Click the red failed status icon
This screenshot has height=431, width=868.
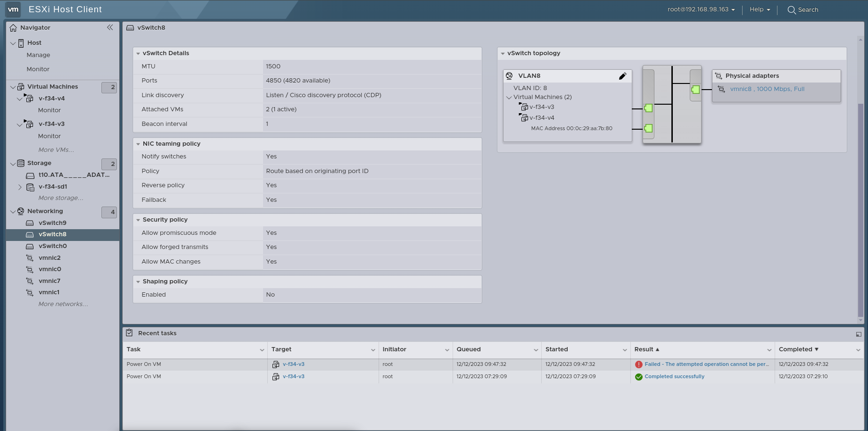click(639, 365)
